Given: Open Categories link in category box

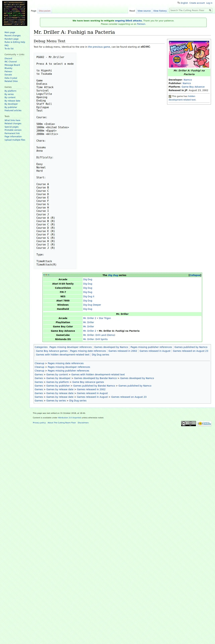Looking at the screenshot, I should (41, 347).
